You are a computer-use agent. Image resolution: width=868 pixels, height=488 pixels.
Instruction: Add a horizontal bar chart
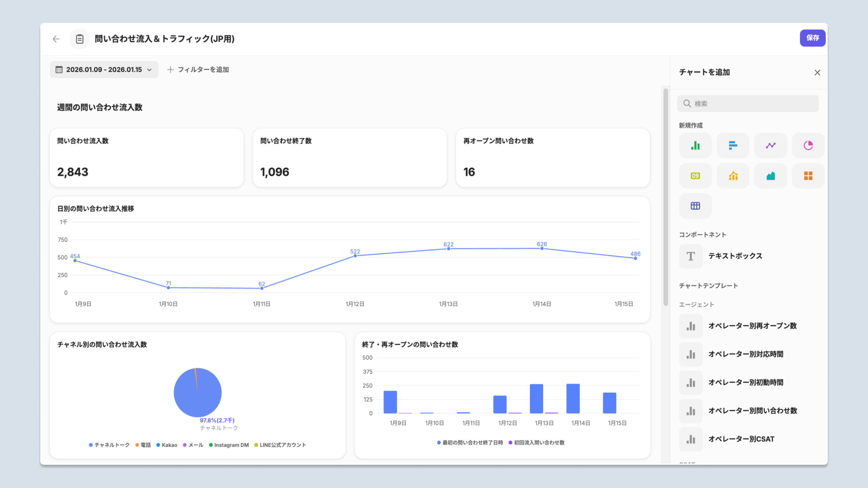click(x=733, y=146)
